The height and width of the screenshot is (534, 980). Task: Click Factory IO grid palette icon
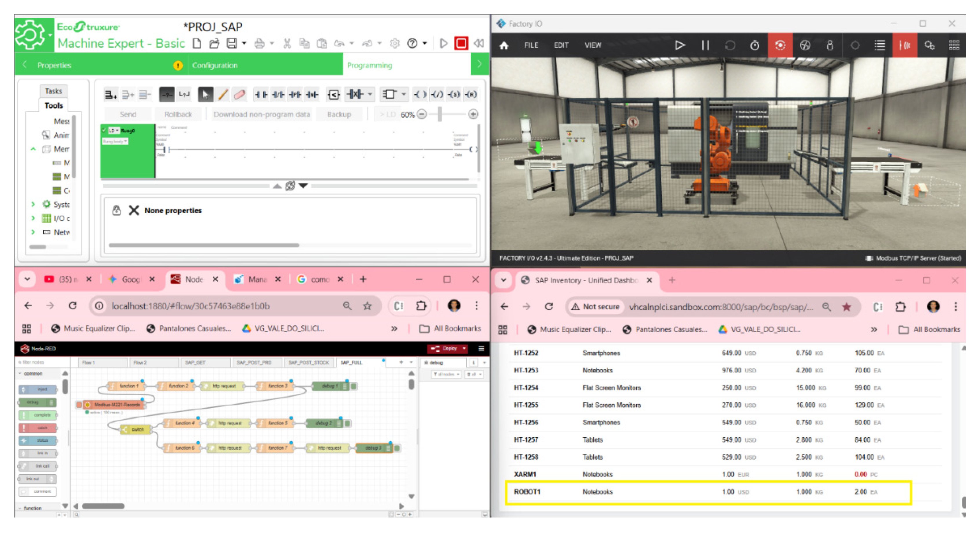954,45
